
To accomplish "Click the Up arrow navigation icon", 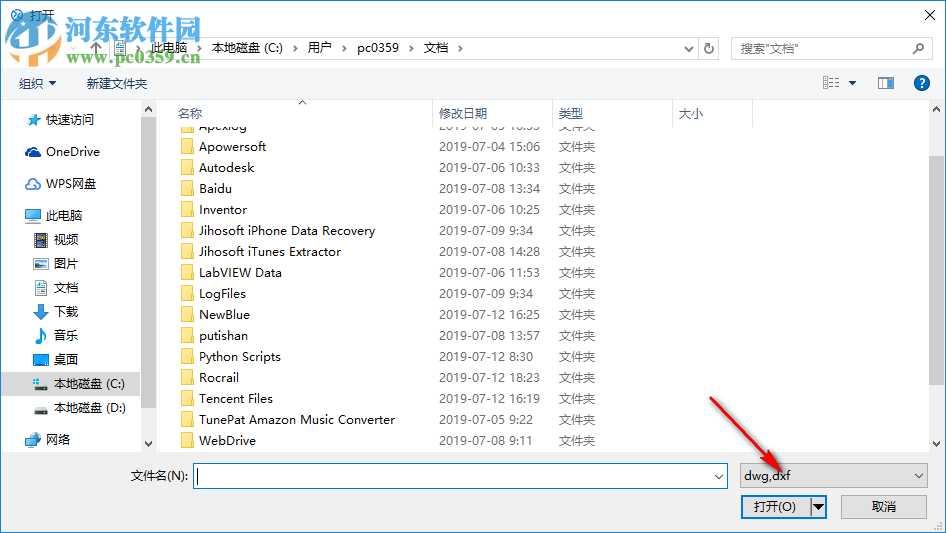I will tap(96, 48).
